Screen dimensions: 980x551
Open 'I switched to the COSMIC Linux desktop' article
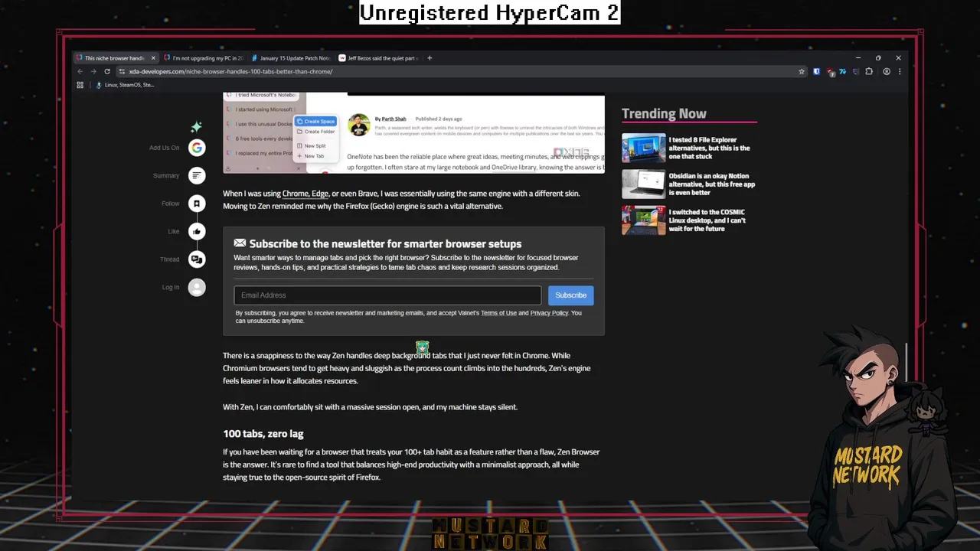coord(707,220)
